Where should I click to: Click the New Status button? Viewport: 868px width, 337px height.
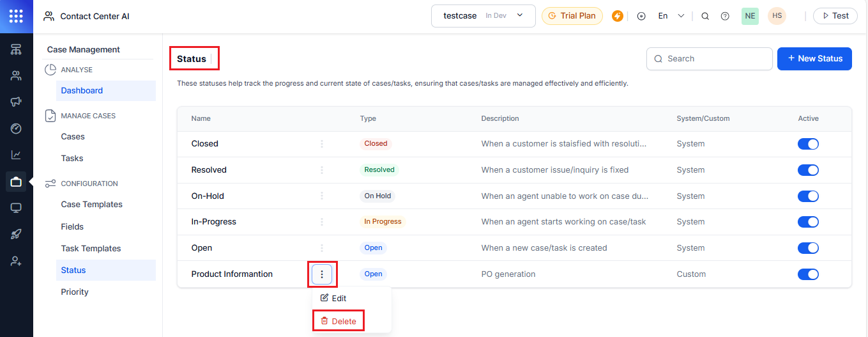point(814,58)
